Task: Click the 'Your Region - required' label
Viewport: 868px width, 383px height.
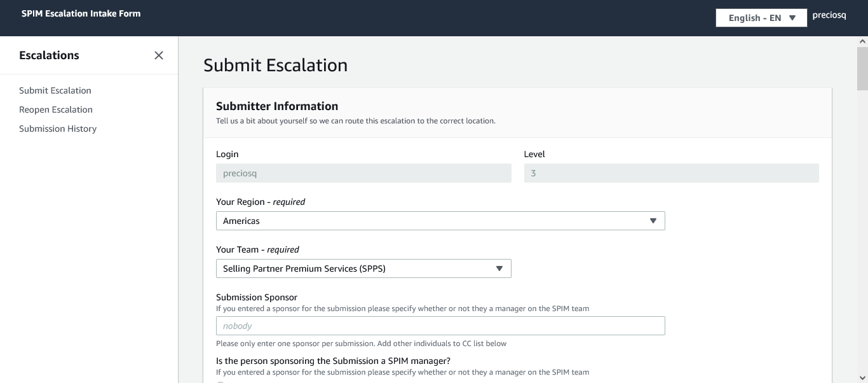Action: point(261,202)
